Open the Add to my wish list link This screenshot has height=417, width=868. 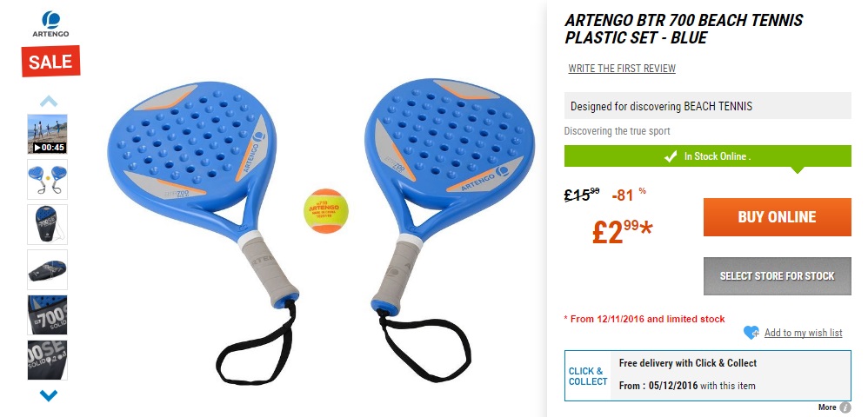pos(804,333)
